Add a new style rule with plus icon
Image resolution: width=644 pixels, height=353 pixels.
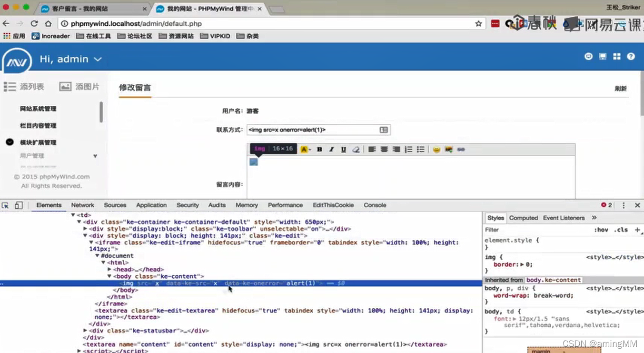(x=637, y=230)
